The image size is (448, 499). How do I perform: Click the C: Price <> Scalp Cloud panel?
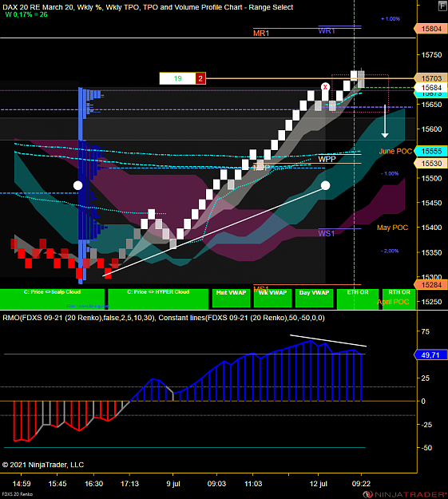coord(52,299)
